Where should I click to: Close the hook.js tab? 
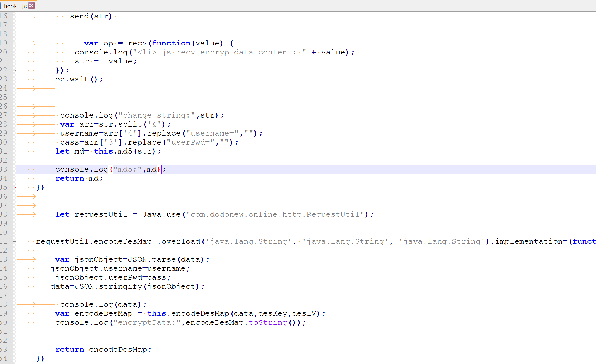(31, 5)
